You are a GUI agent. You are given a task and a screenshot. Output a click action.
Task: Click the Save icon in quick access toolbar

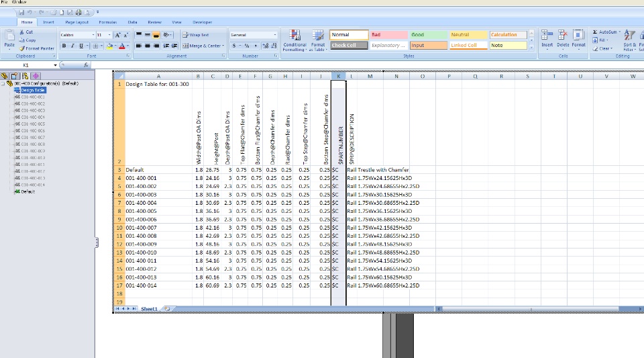[21, 12]
